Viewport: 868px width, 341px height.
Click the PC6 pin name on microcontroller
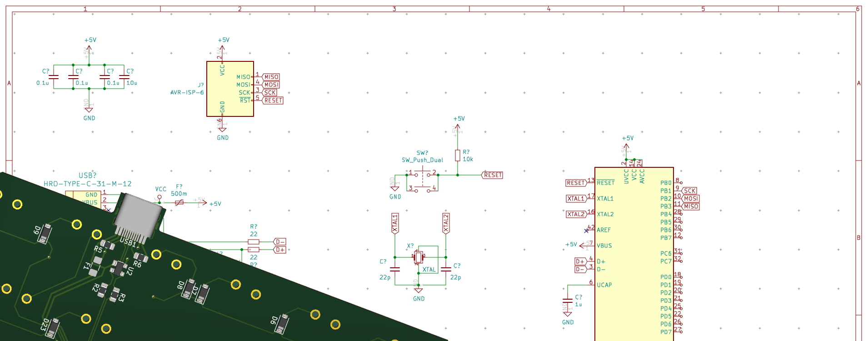point(666,254)
